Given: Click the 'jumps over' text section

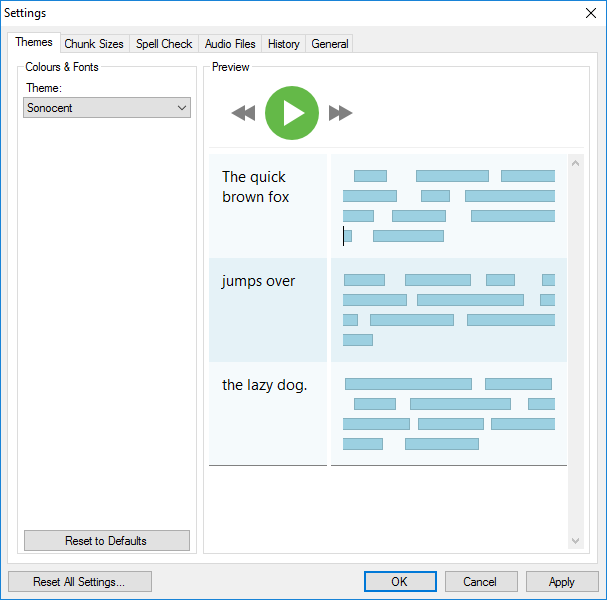Looking at the screenshot, I should [x=258, y=281].
